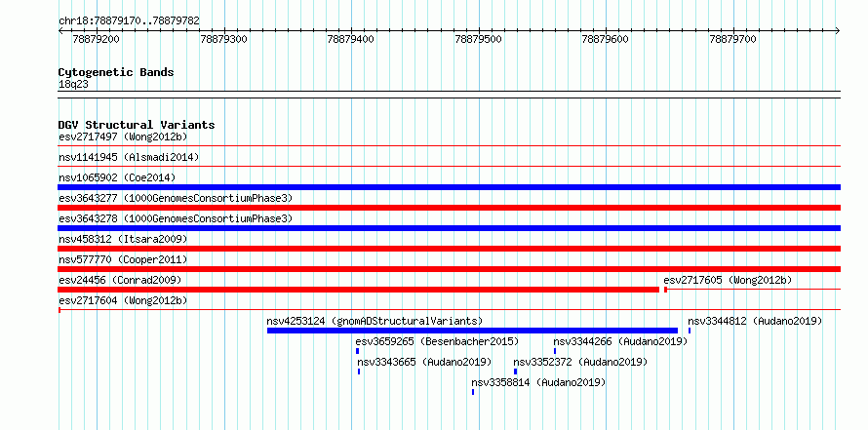Select the esv3659265 (Besenbacher2015) label

pos(437,341)
